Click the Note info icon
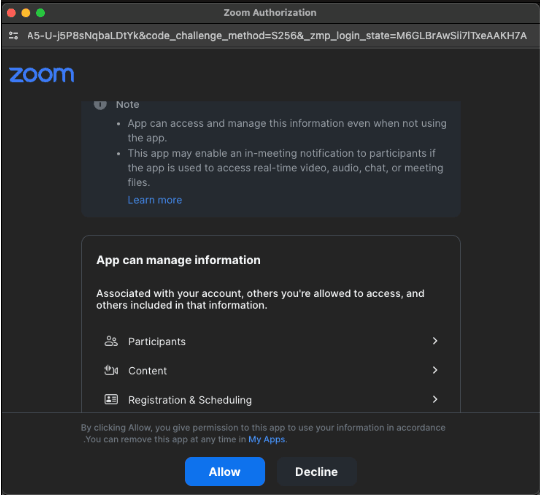Image resolution: width=540 pixels, height=495 pixels. point(100,105)
